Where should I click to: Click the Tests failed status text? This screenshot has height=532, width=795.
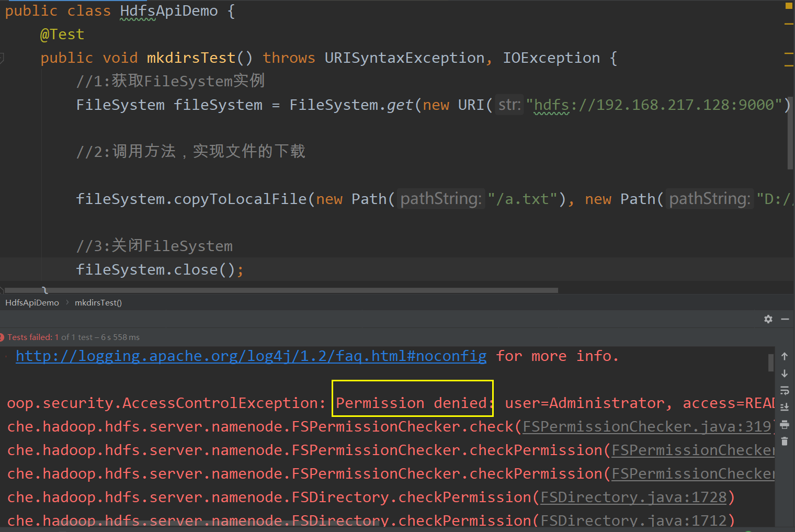tap(30, 337)
